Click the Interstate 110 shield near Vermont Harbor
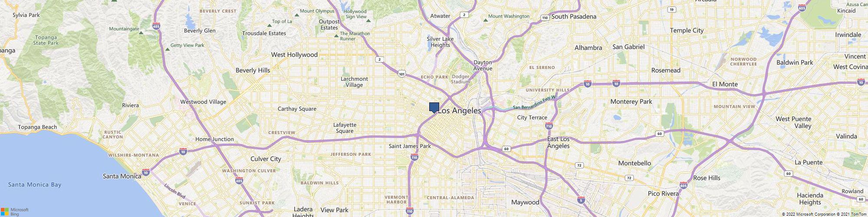This screenshot has height=217, width=868. pyautogui.click(x=409, y=211)
